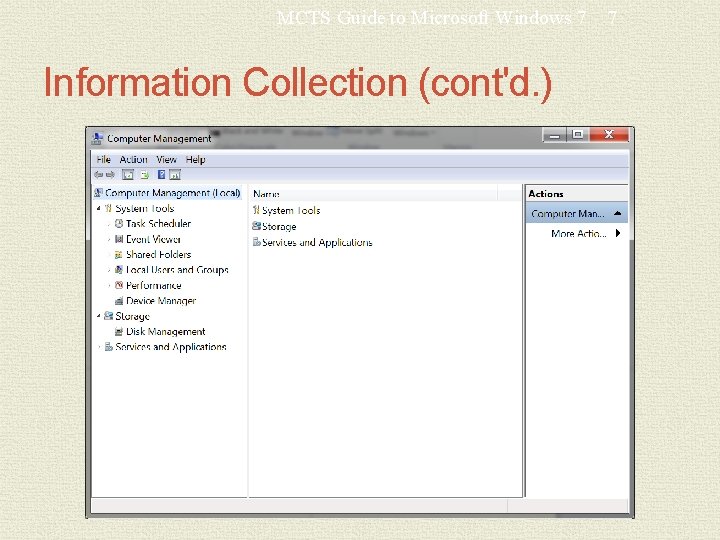
Task: Click the Forward arrow toolbar icon
Action: click(x=110, y=174)
